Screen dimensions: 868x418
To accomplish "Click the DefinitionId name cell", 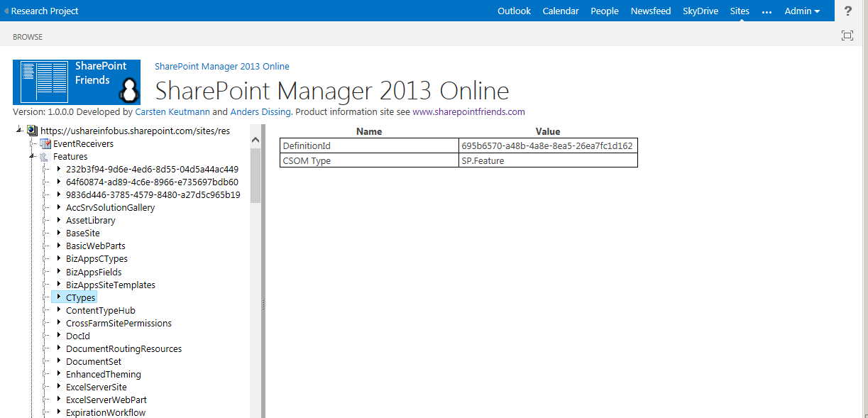I will coord(369,145).
